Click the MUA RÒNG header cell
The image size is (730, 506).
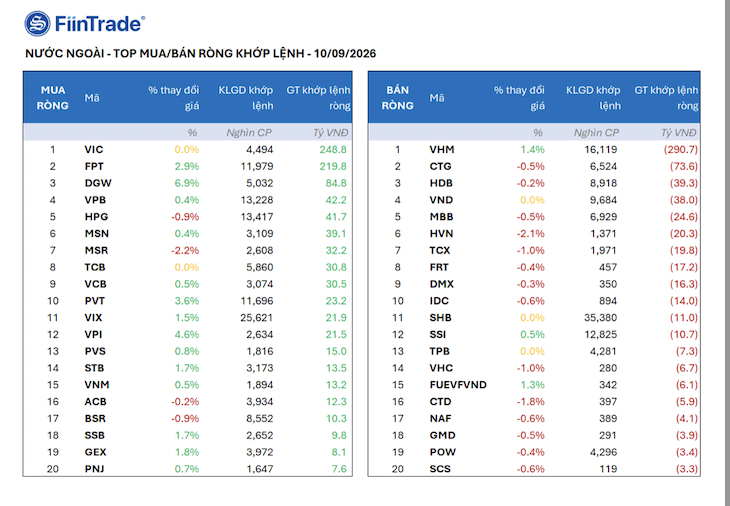53,98
